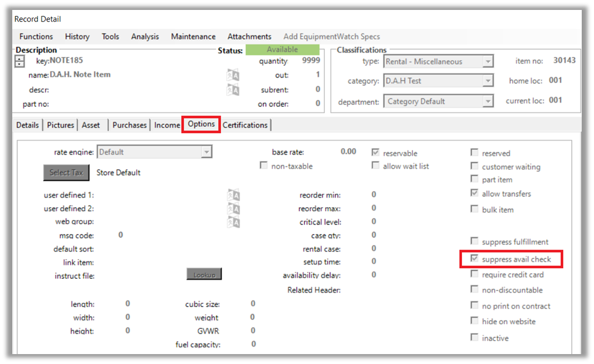This screenshot has height=364, width=594.
Task: Open the Maintenance menu
Action: [x=193, y=36]
